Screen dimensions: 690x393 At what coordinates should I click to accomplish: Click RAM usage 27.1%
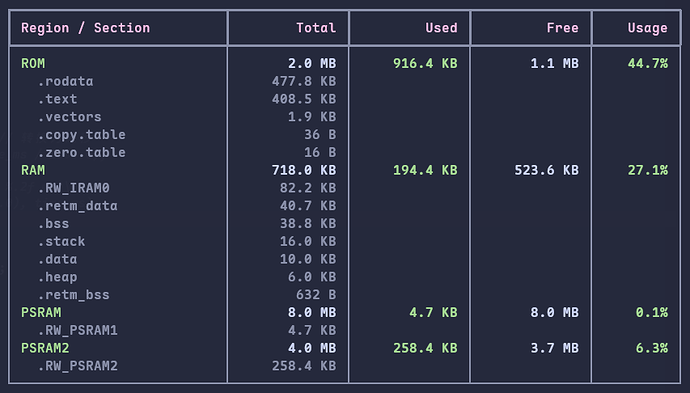tap(647, 170)
